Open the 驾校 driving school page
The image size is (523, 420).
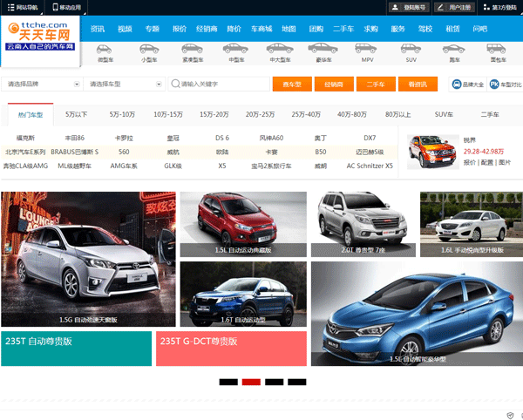425,29
